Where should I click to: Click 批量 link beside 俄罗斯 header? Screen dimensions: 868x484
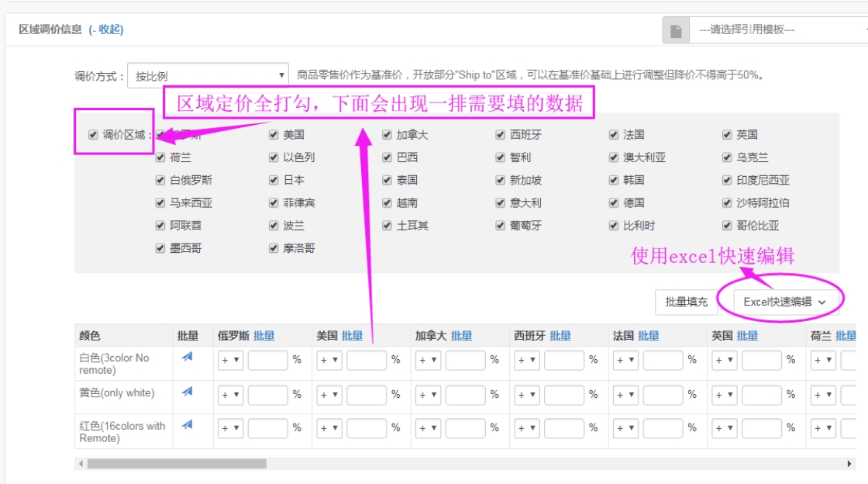tap(264, 336)
